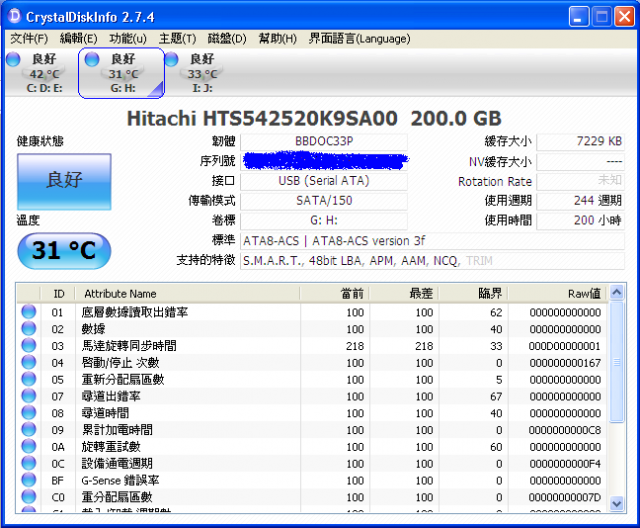
Task: Open the 編輯(E) menu
Action: (78, 39)
